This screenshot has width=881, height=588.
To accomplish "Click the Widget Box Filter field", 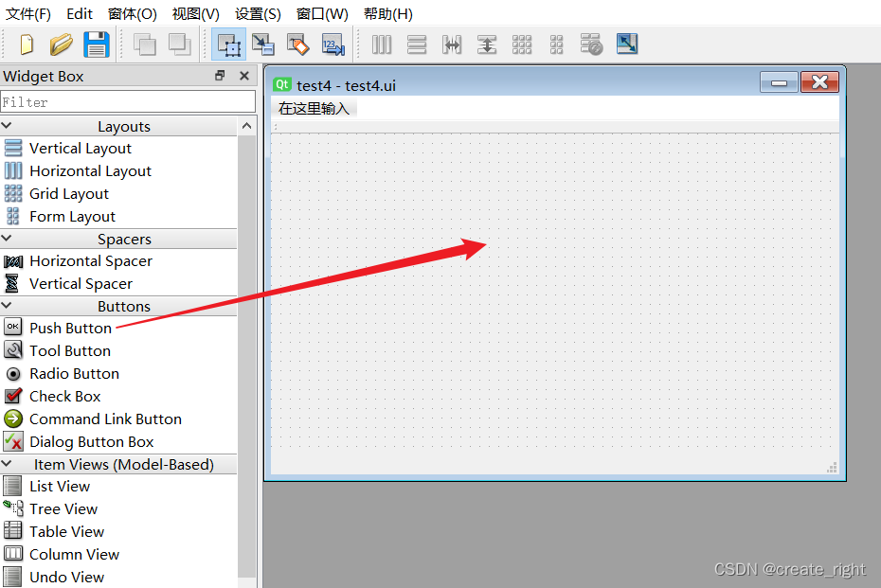I will tap(128, 101).
